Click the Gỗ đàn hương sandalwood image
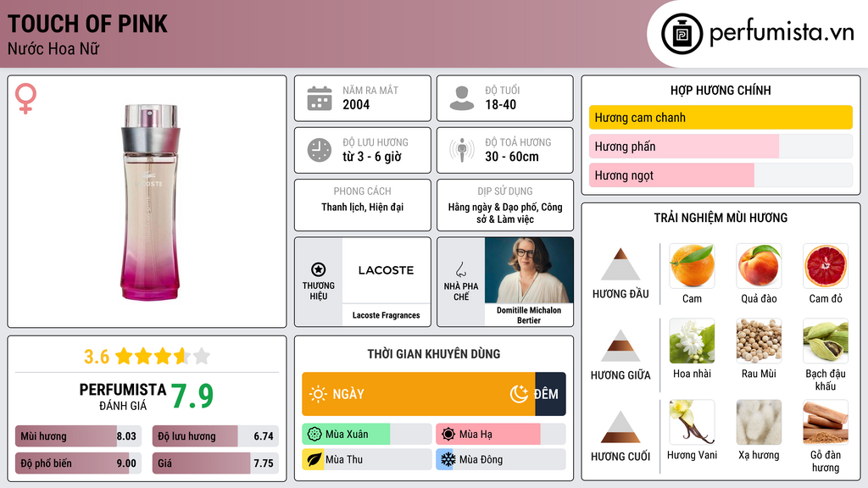Screen dimensions: 868x488 826,422
